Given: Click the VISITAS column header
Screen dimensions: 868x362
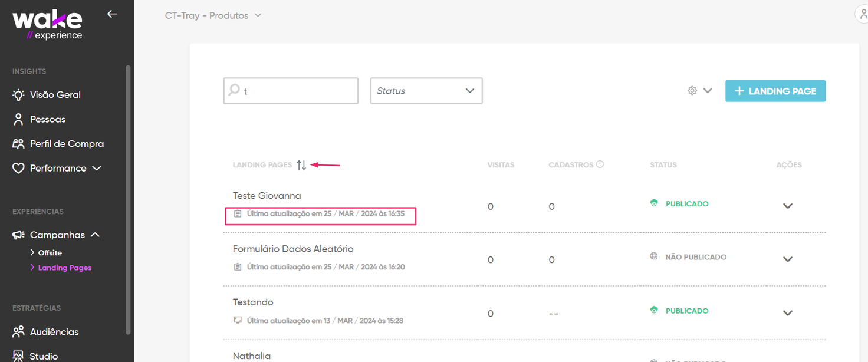Looking at the screenshot, I should (501, 165).
